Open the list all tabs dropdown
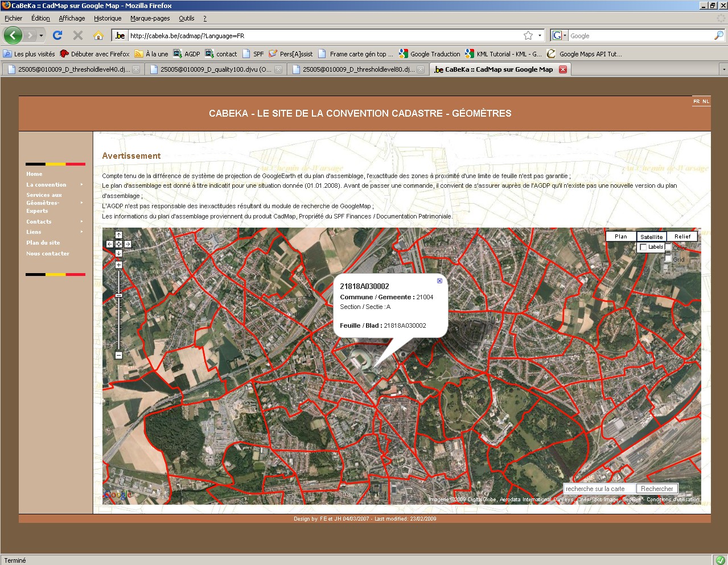This screenshot has height=565, width=728. (x=723, y=69)
